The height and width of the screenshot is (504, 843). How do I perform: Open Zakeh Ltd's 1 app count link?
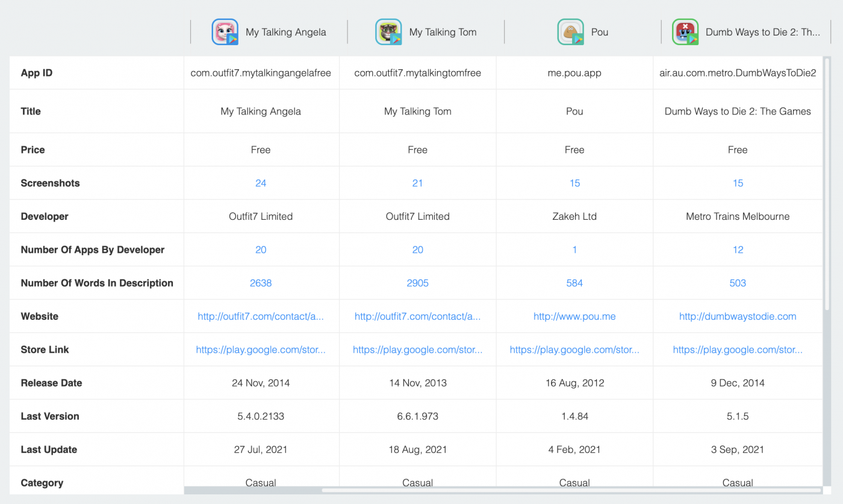coord(574,250)
